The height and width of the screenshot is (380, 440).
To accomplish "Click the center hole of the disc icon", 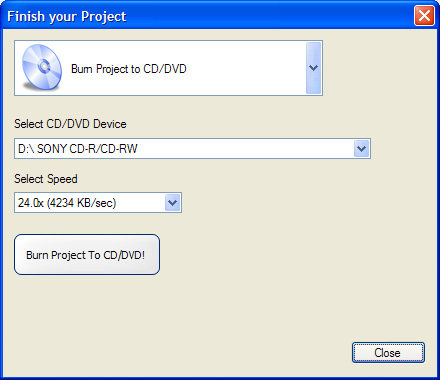I will tap(44, 65).
